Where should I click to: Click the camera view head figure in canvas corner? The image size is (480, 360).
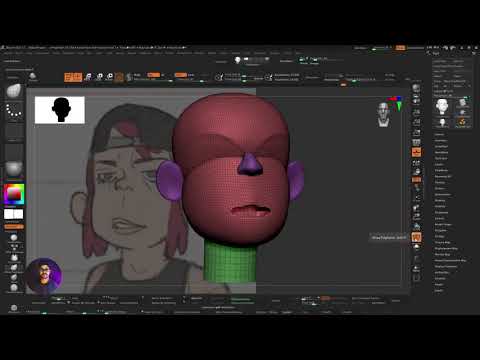(x=383, y=114)
